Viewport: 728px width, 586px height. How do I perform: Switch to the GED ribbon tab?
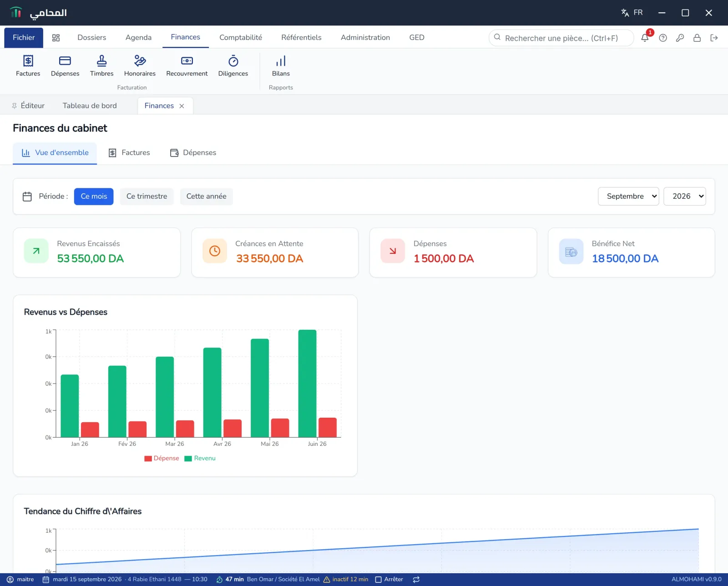pos(417,38)
